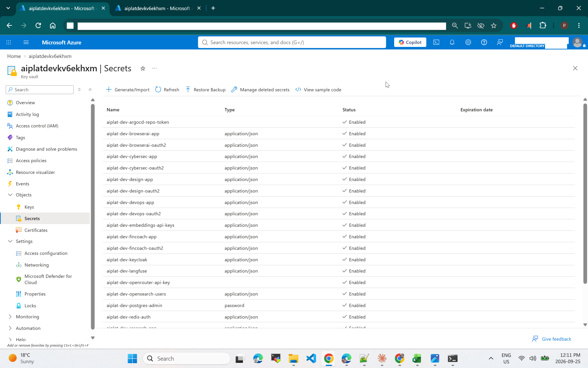Open Networking settings
Image resolution: width=588 pixels, height=368 pixels.
[37, 265]
